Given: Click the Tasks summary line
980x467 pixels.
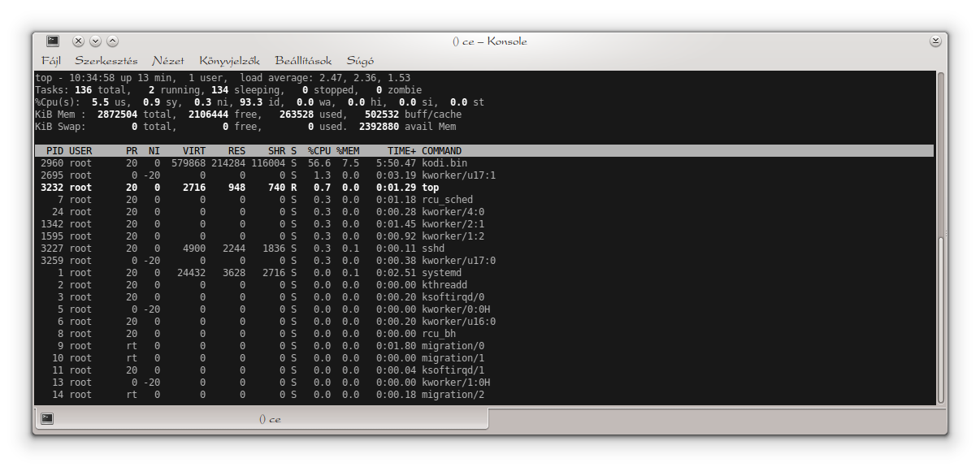Looking at the screenshot, I should (228, 90).
